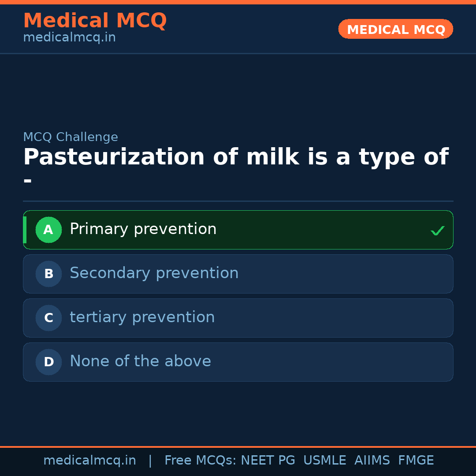Click the circular A badge icon
The width and height of the screenshot is (476, 476).
pyautogui.click(x=48, y=230)
